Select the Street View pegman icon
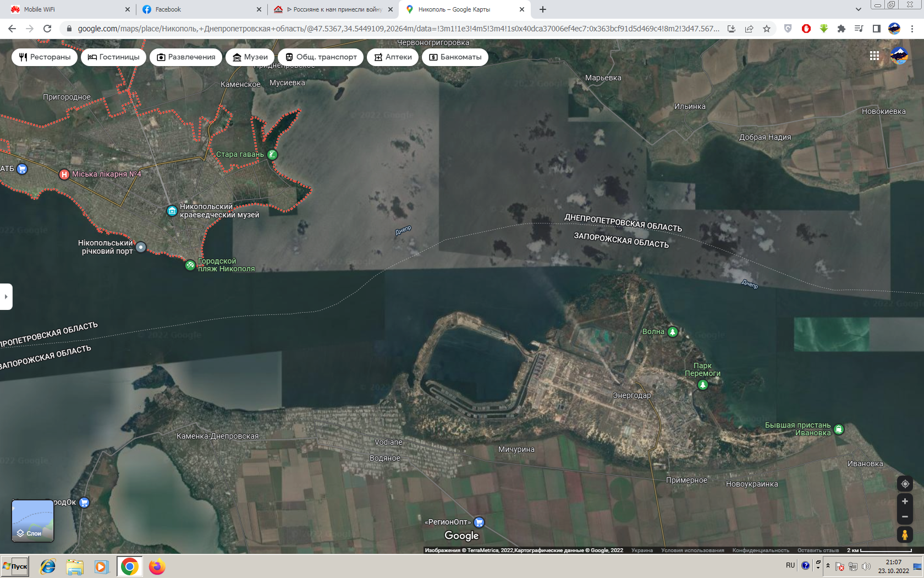 pyautogui.click(x=905, y=535)
